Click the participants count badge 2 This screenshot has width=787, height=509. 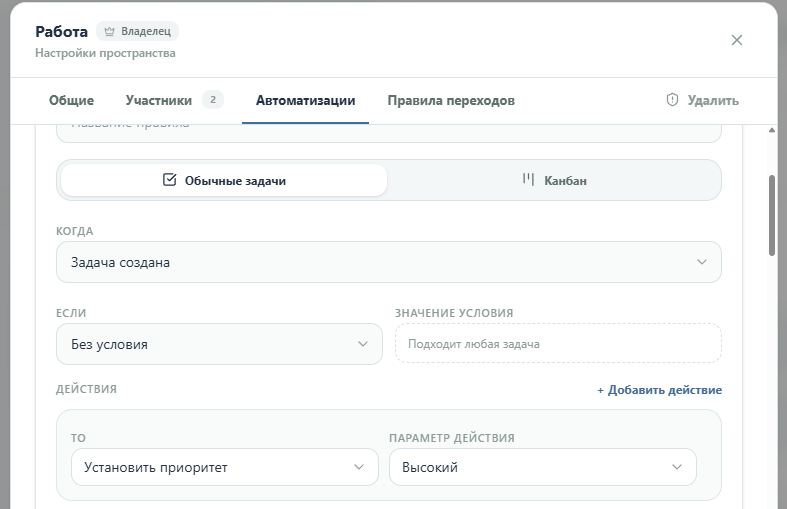pos(213,100)
